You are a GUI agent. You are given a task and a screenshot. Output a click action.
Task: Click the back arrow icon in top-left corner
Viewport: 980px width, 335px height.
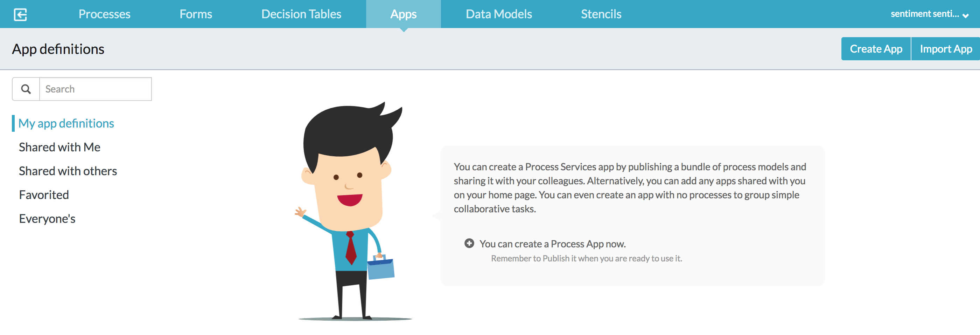coord(20,14)
